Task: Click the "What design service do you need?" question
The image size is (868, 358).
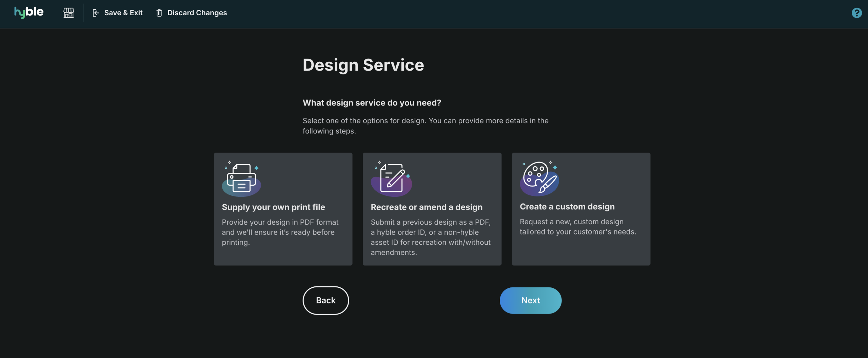Action: (x=372, y=103)
